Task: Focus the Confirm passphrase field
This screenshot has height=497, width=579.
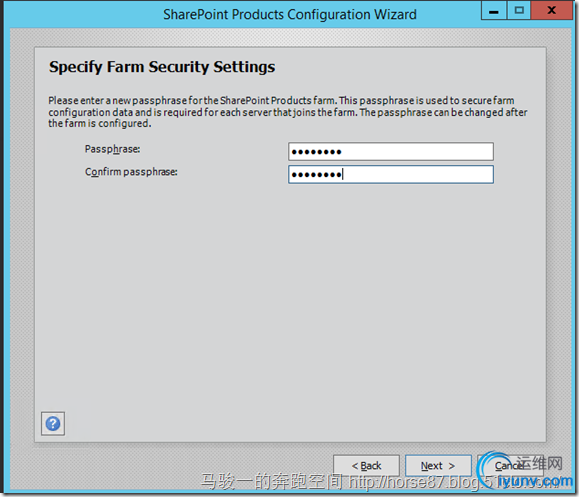Action: tap(391, 174)
